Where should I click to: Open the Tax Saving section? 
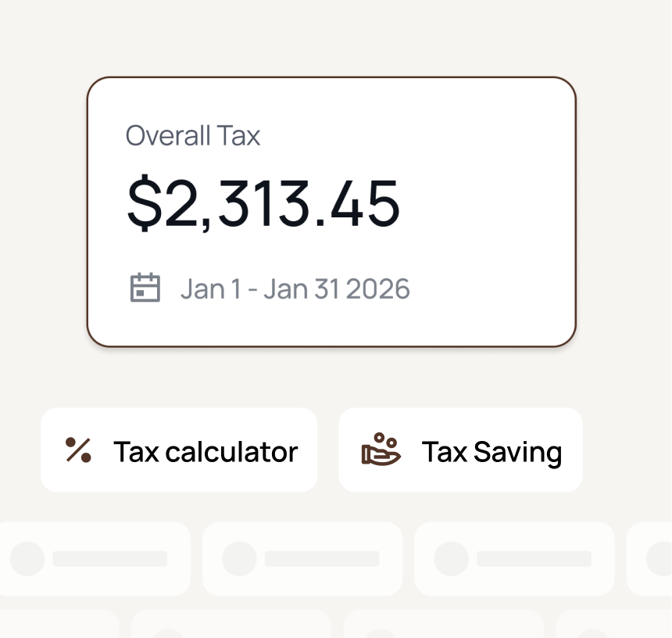point(460,450)
